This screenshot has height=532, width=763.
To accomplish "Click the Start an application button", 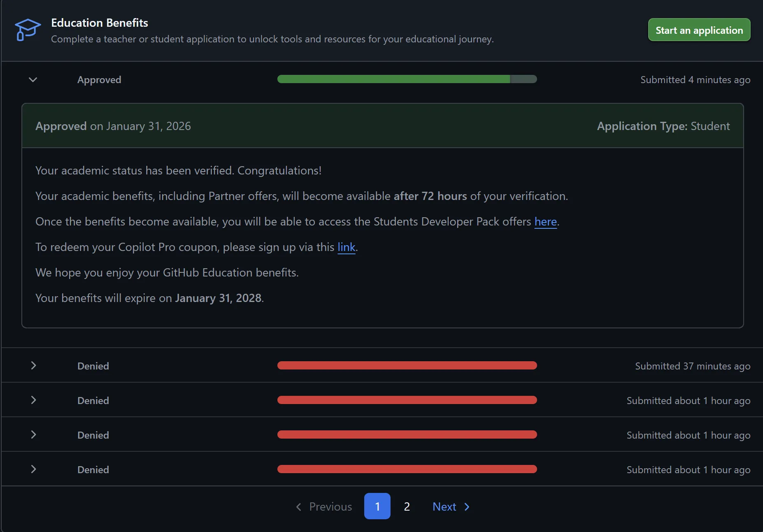I will point(699,30).
